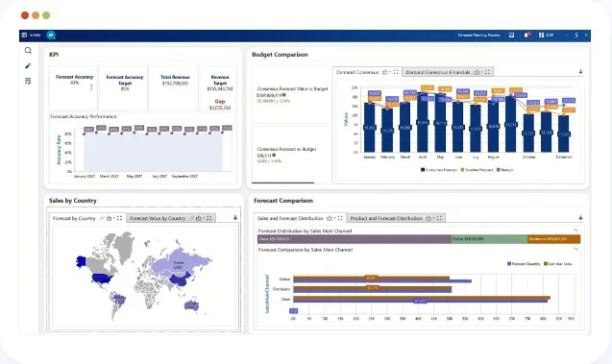Click the green macOS window button
Screen dimensions: 612x364
[x=46, y=15]
